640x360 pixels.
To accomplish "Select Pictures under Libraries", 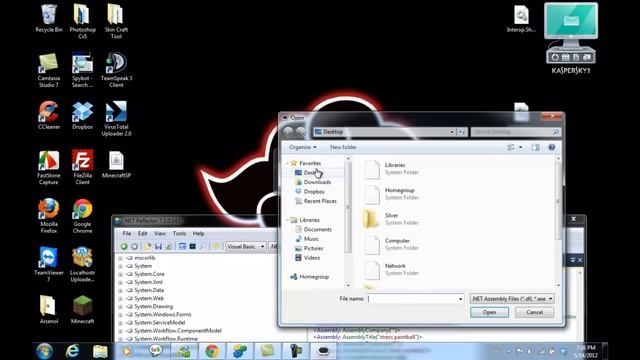I will [x=309, y=248].
